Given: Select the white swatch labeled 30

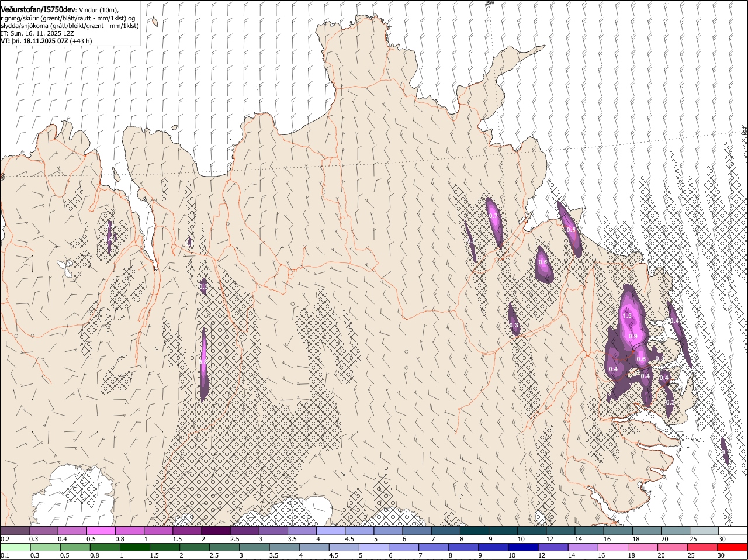Looking at the screenshot, I should pyautogui.click(x=733, y=531).
